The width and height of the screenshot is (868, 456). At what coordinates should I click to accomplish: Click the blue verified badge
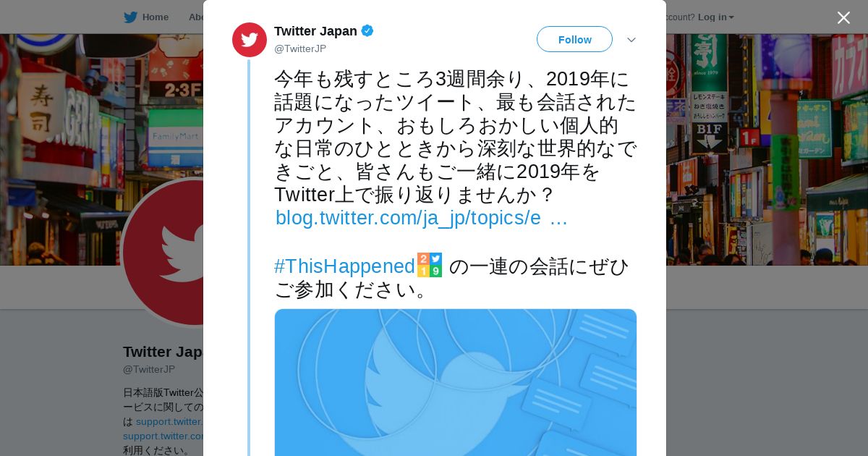click(x=367, y=31)
